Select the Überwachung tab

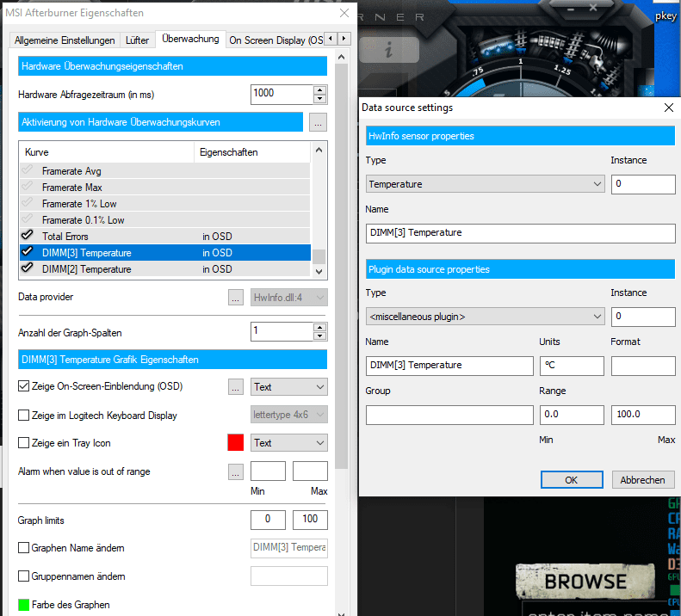pyautogui.click(x=190, y=39)
